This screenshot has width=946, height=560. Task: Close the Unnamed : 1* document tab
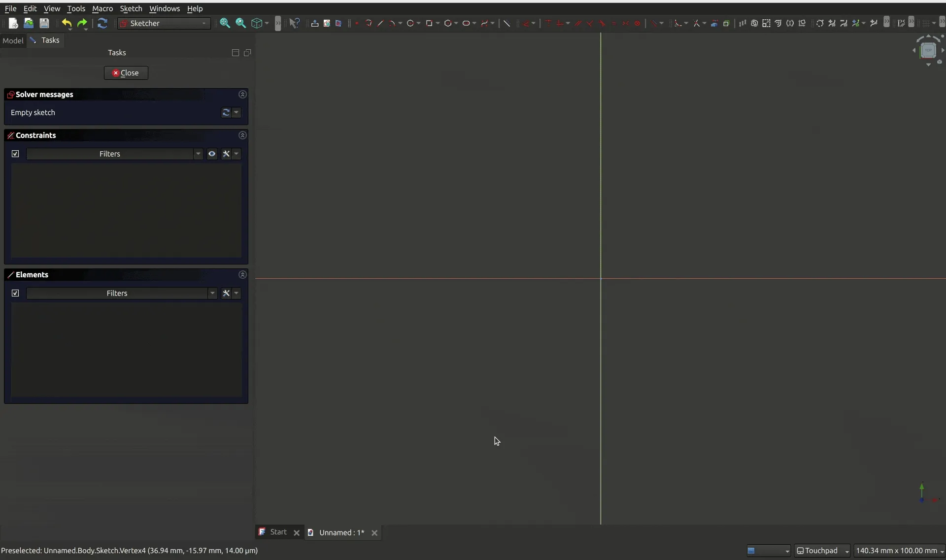click(374, 533)
